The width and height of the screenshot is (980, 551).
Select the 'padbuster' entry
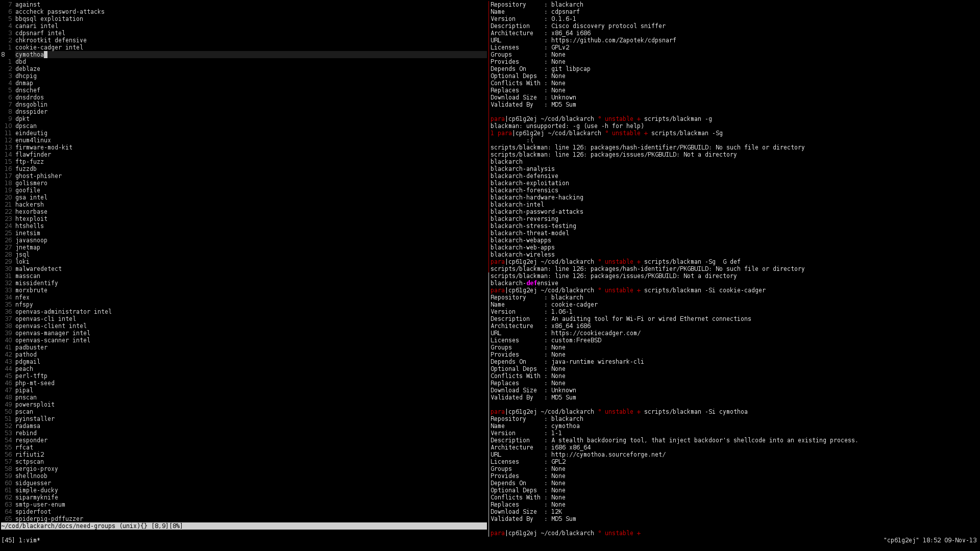point(31,347)
